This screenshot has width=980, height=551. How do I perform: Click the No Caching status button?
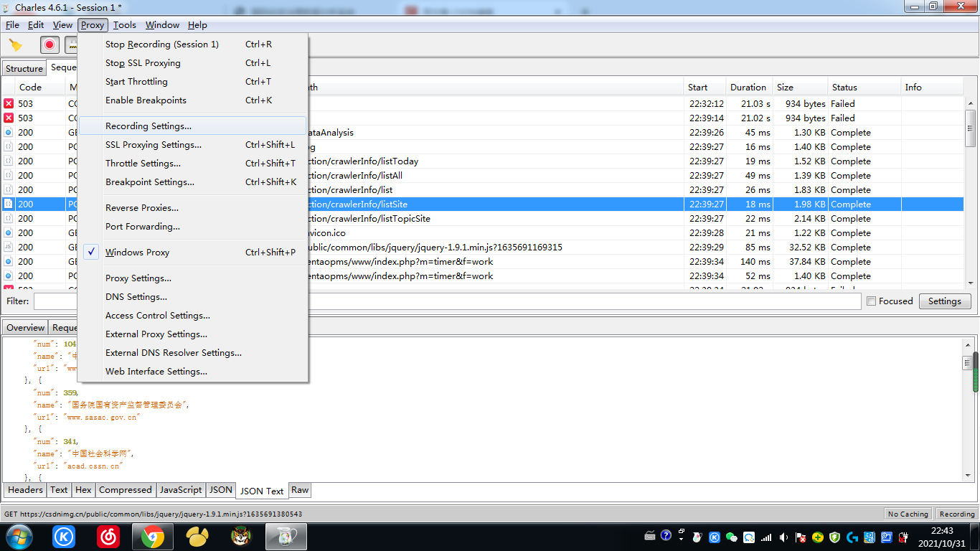(x=908, y=514)
